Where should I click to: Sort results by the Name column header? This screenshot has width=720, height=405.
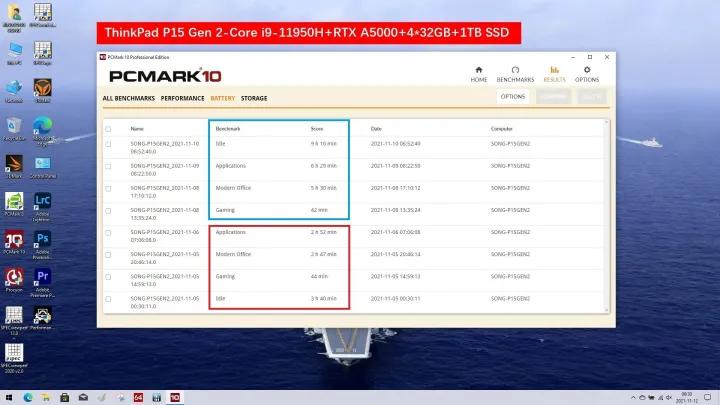pos(137,129)
